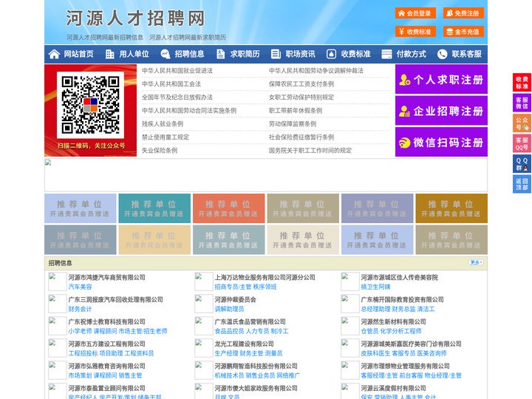Click the 个人求职注册 purple banner
Image resolution: width=532 pixels, height=399 pixels.
coord(441,79)
